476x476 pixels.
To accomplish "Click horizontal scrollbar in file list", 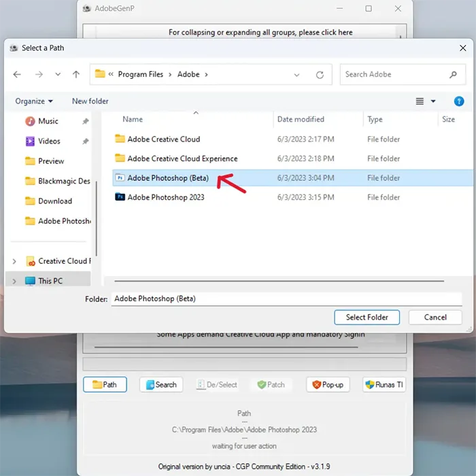I will (279, 281).
